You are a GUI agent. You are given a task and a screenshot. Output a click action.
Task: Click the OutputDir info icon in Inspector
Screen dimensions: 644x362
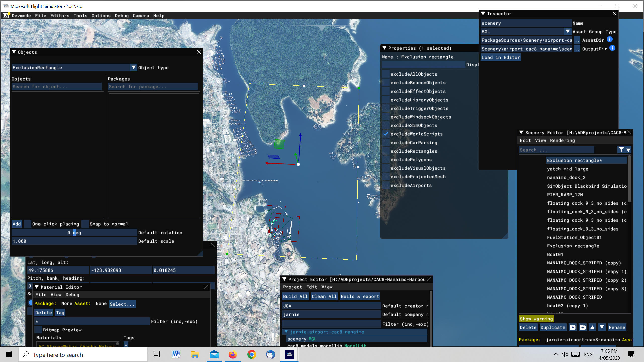(612, 48)
